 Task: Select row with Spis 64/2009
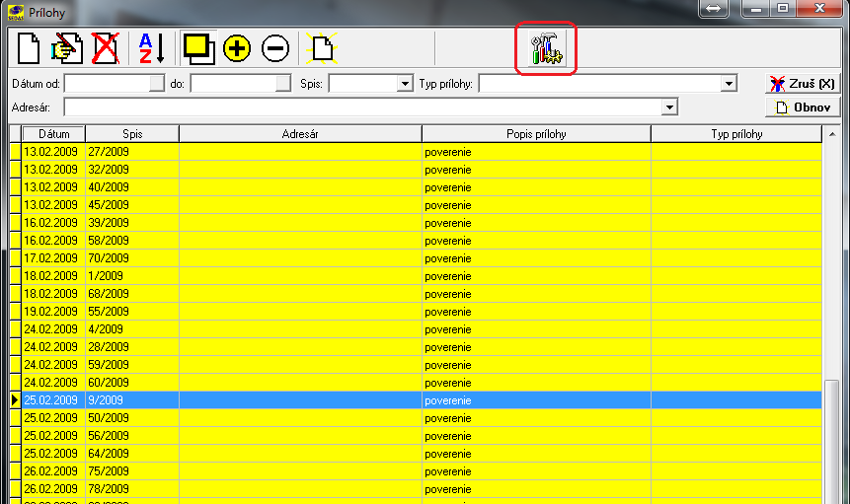416,454
